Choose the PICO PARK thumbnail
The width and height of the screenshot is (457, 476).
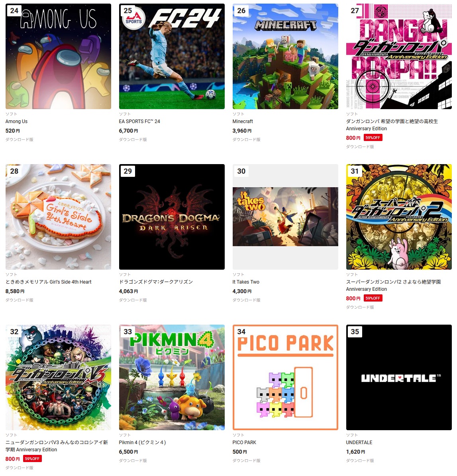tap(285, 377)
